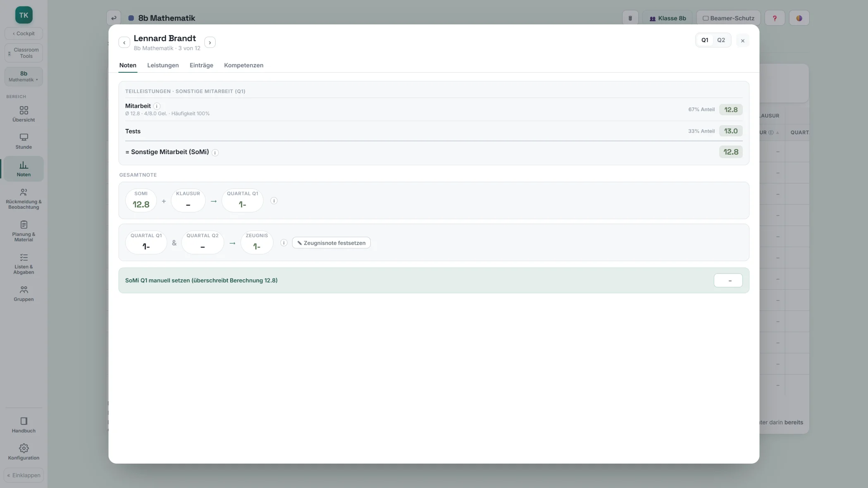
Task: Click the Klasse 8b button
Action: coord(667,18)
